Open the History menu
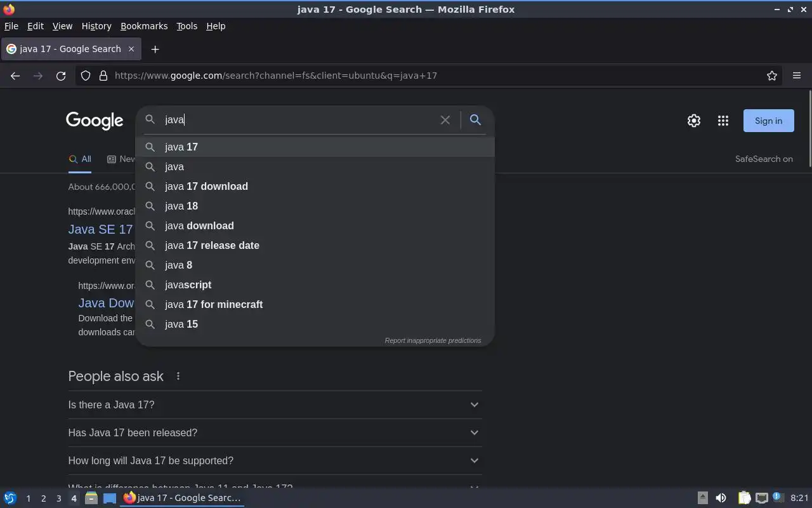812x508 pixels. (96, 26)
